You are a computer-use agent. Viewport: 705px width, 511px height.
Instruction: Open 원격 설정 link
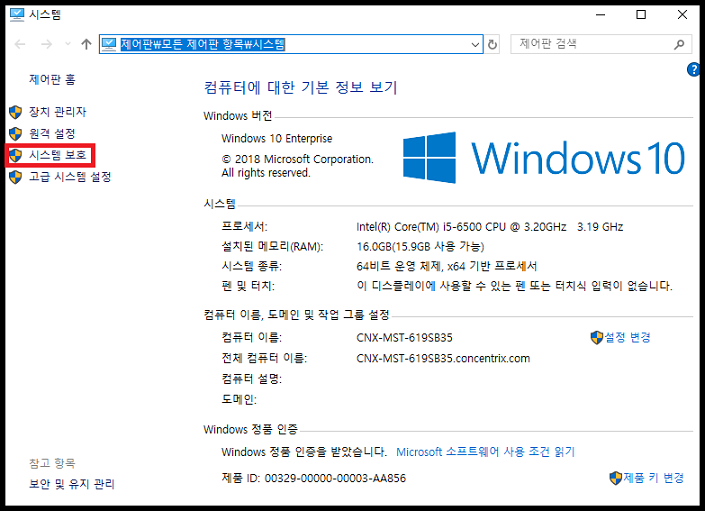coord(52,133)
